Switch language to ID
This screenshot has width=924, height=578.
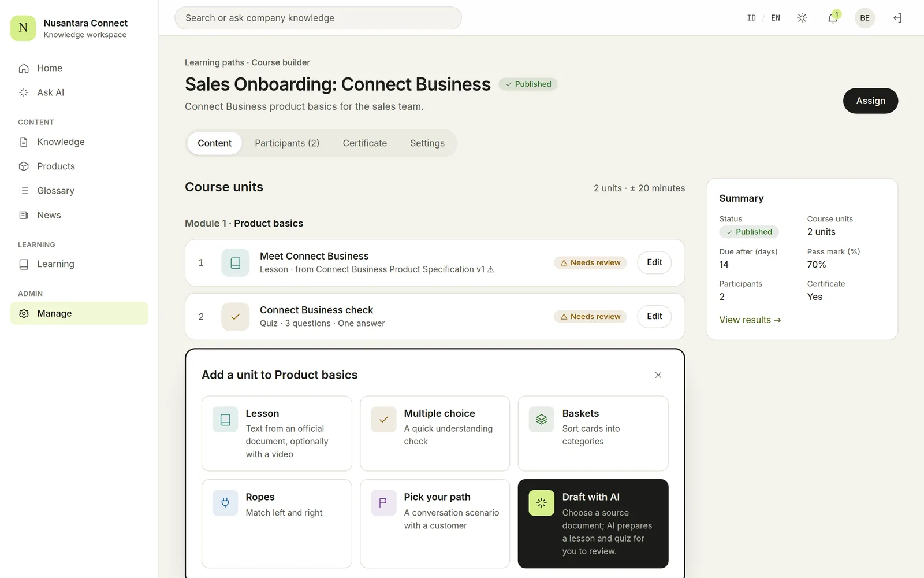(751, 18)
